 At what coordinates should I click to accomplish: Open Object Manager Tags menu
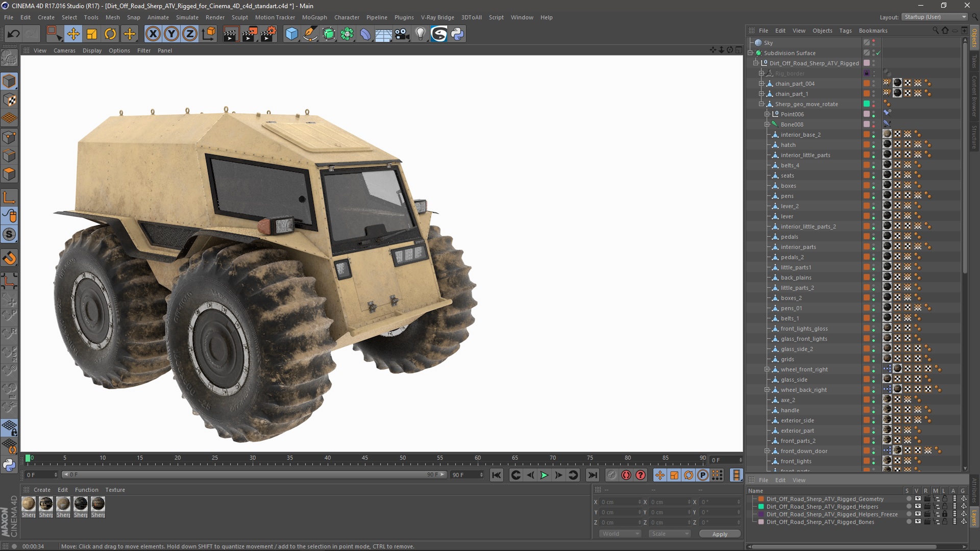[x=845, y=31]
